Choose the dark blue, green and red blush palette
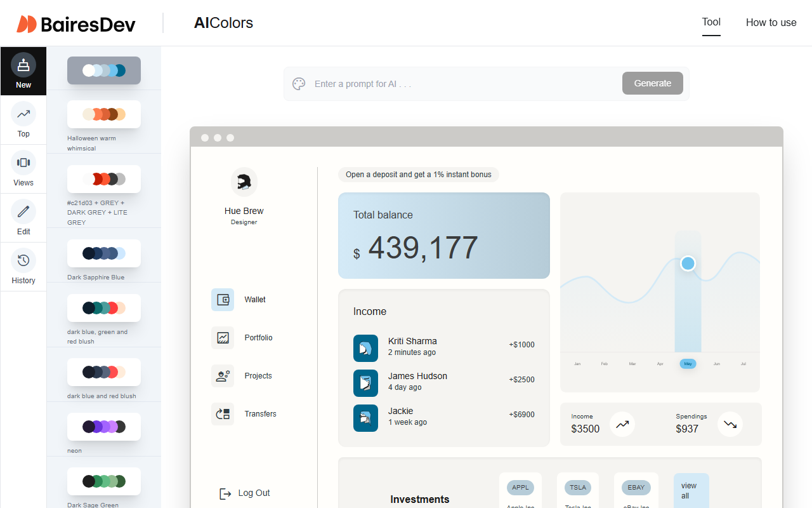 click(x=104, y=308)
